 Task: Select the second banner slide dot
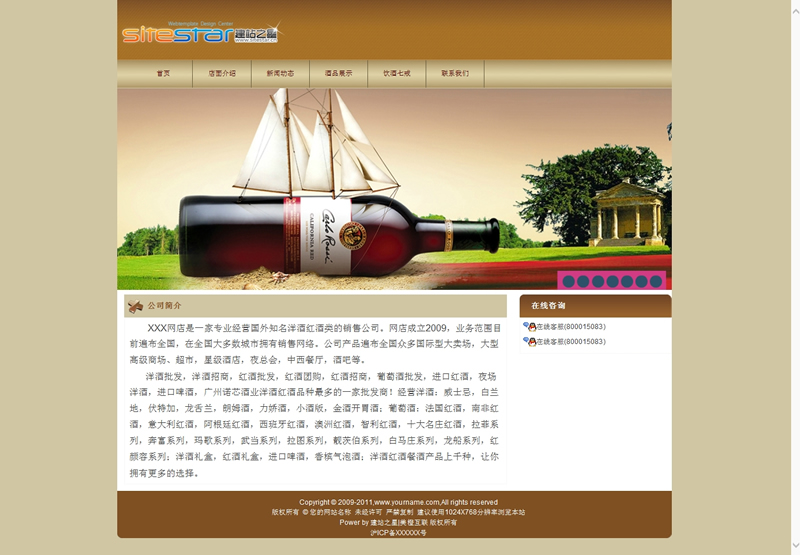click(x=584, y=281)
